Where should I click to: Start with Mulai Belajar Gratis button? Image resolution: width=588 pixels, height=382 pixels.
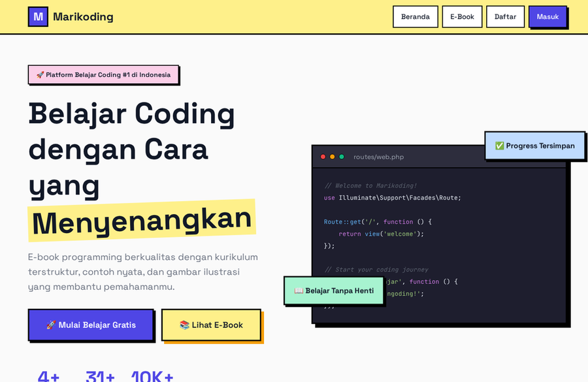(x=91, y=325)
